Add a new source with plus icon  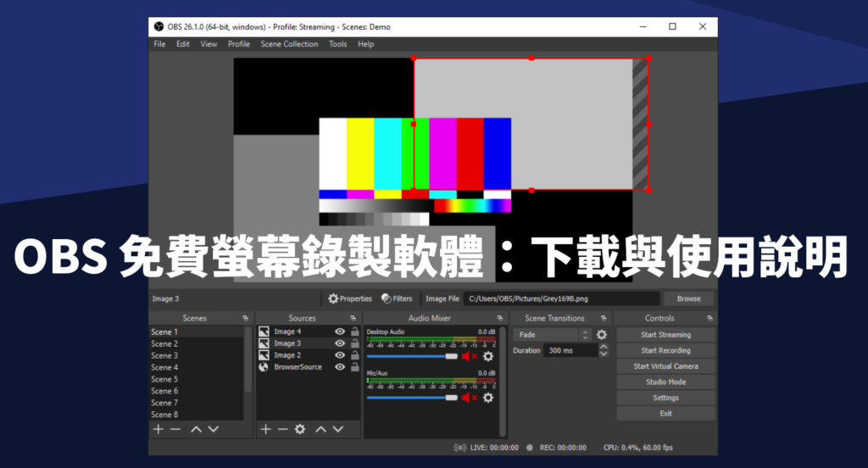265,429
